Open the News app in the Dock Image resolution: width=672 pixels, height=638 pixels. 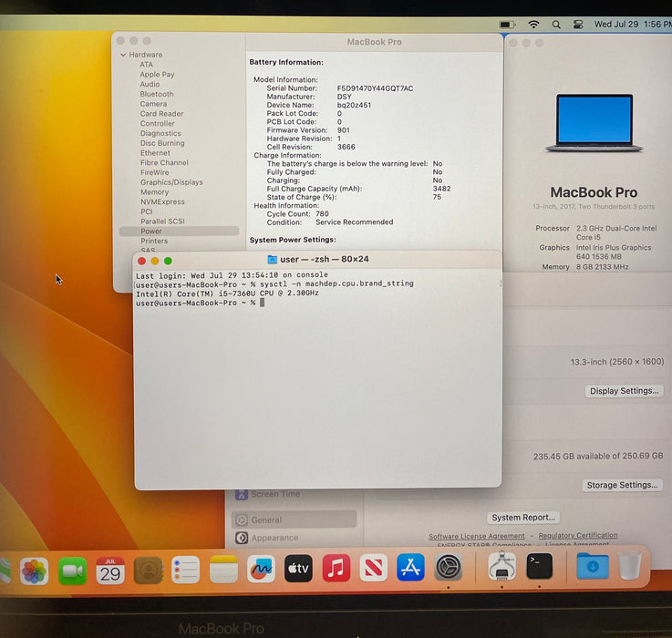[373, 567]
